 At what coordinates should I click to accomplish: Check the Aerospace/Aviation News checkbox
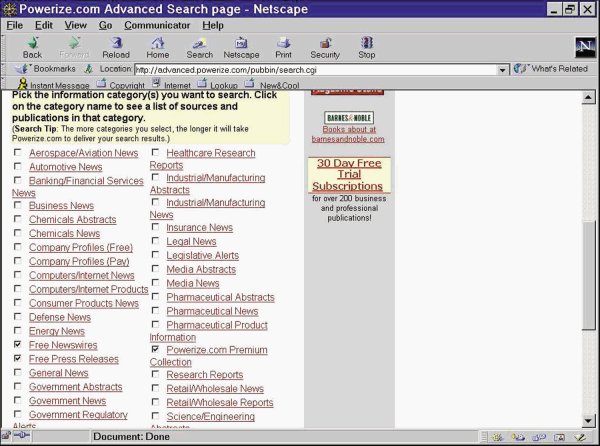[18, 152]
